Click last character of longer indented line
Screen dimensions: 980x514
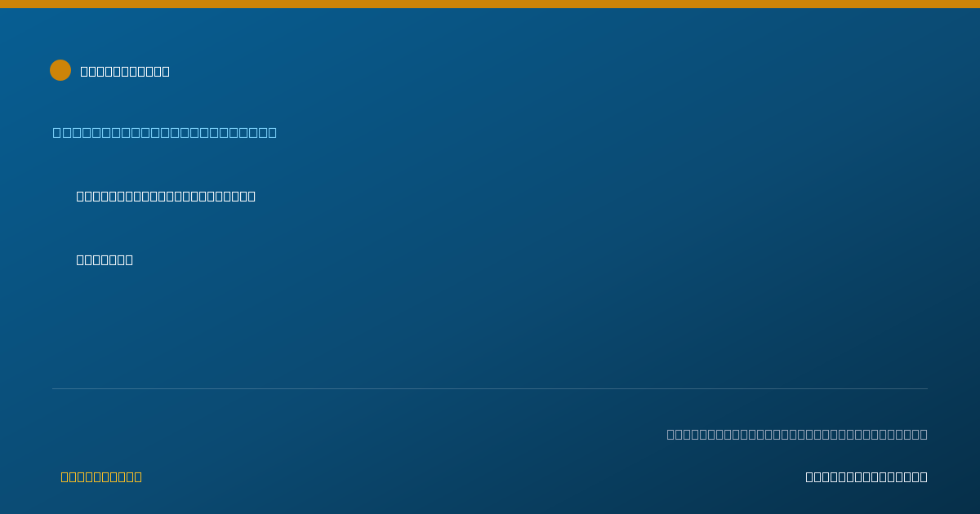[x=252, y=196]
